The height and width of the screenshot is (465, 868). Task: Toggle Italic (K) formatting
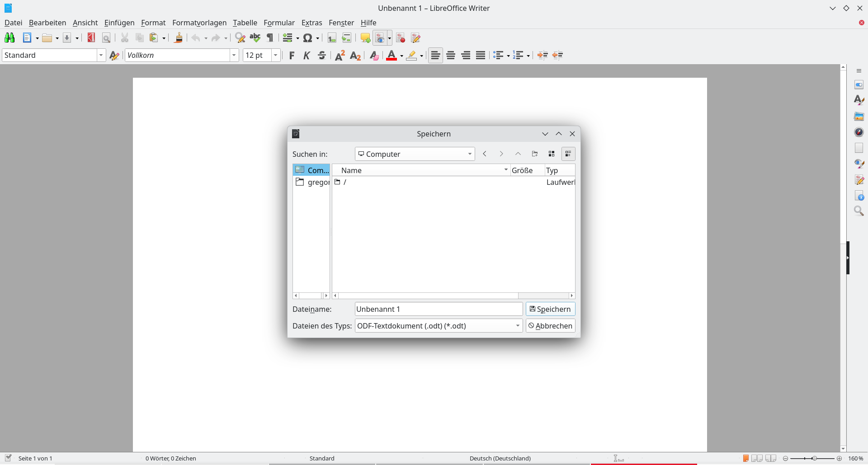[307, 55]
